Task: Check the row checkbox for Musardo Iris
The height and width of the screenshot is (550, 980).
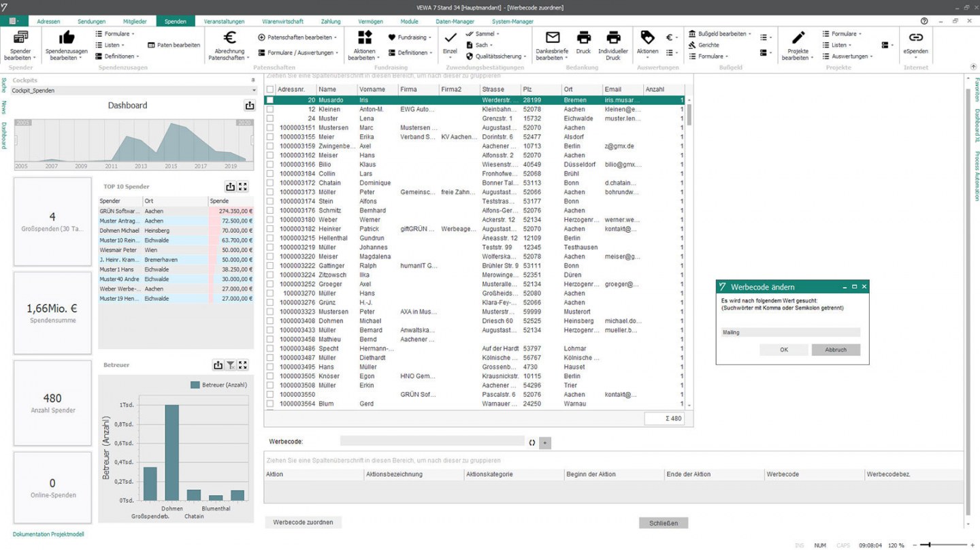Action: [x=270, y=100]
